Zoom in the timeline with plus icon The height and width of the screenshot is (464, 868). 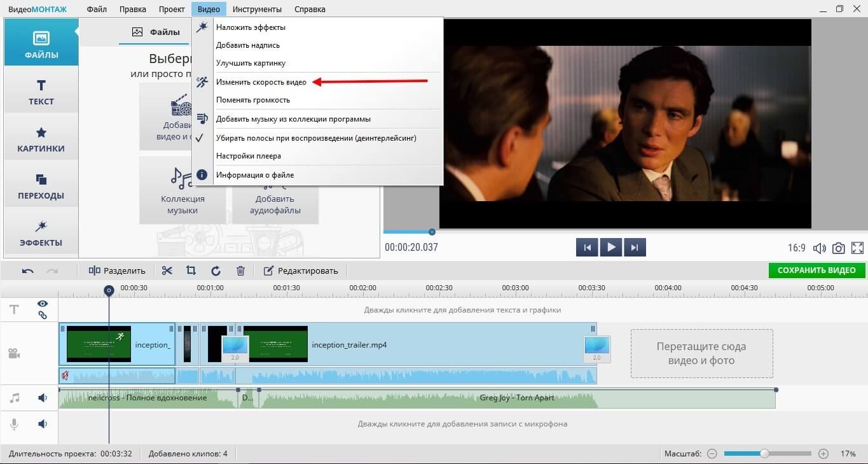(823, 454)
